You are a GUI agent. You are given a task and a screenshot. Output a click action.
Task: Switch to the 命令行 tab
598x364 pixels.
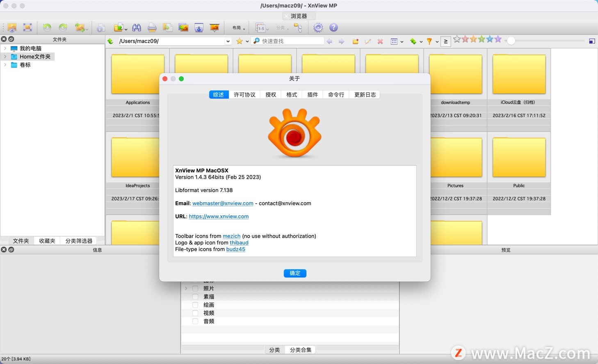(336, 95)
